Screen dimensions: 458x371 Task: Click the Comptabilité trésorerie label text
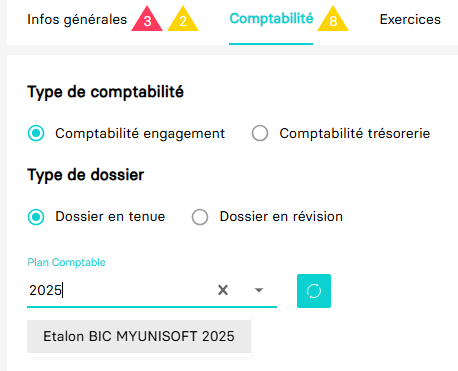pos(355,133)
